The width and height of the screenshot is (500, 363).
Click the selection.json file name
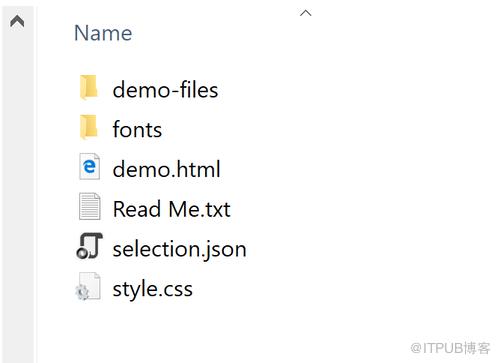(179, 249)
